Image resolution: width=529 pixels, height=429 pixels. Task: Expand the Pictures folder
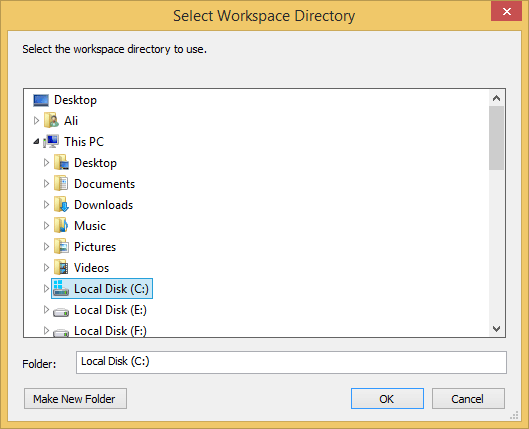[x=46, y=246]
